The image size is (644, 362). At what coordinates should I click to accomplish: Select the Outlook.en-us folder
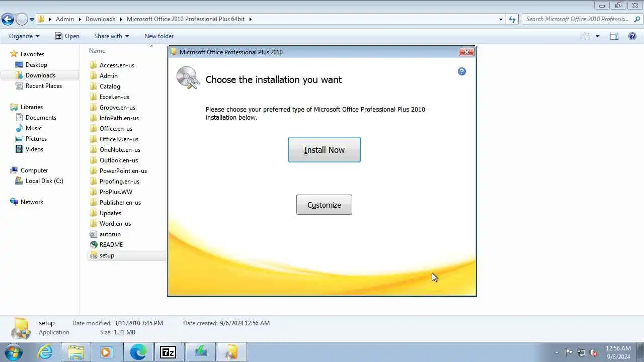[x=119, y=160]
